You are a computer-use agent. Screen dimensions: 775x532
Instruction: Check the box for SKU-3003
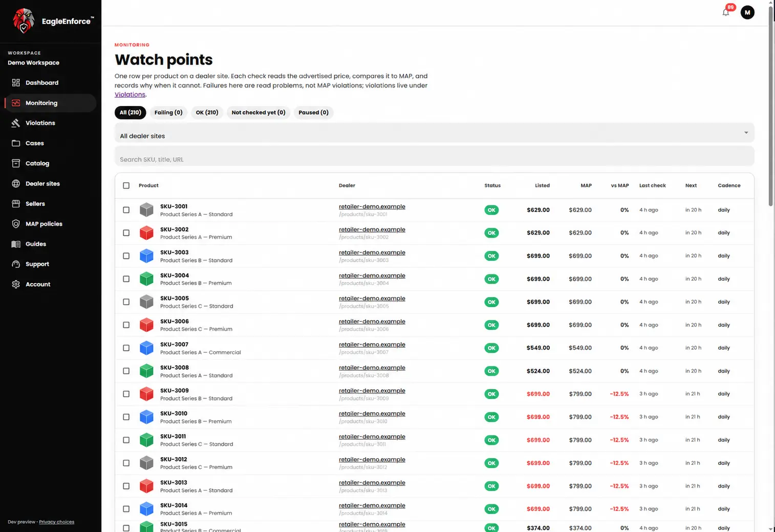(x=126, y=256)
